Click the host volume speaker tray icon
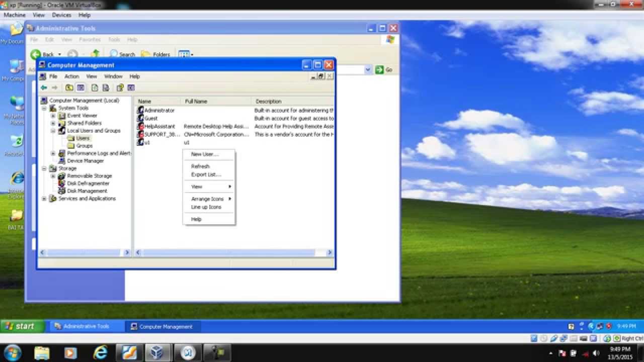 596,353
